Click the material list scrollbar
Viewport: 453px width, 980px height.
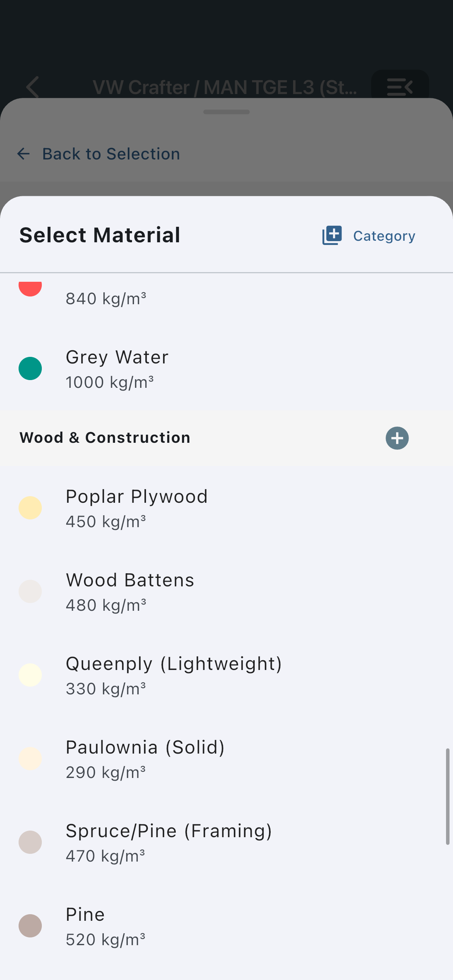(448, 797)
